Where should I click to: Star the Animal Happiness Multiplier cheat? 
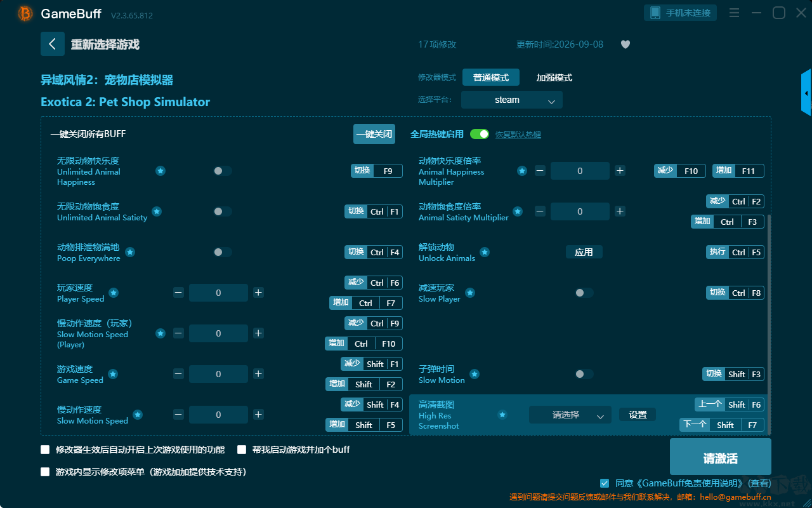pos(522,171)
